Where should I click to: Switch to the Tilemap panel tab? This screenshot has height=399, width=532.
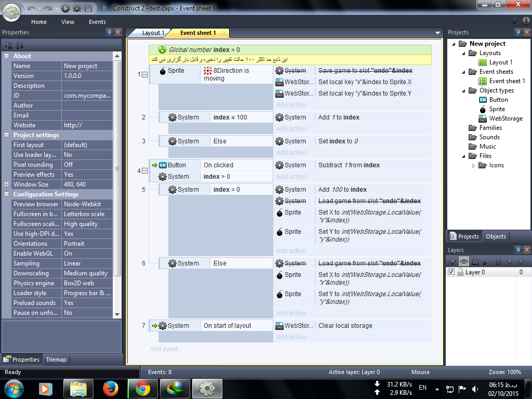coord(56,360)
